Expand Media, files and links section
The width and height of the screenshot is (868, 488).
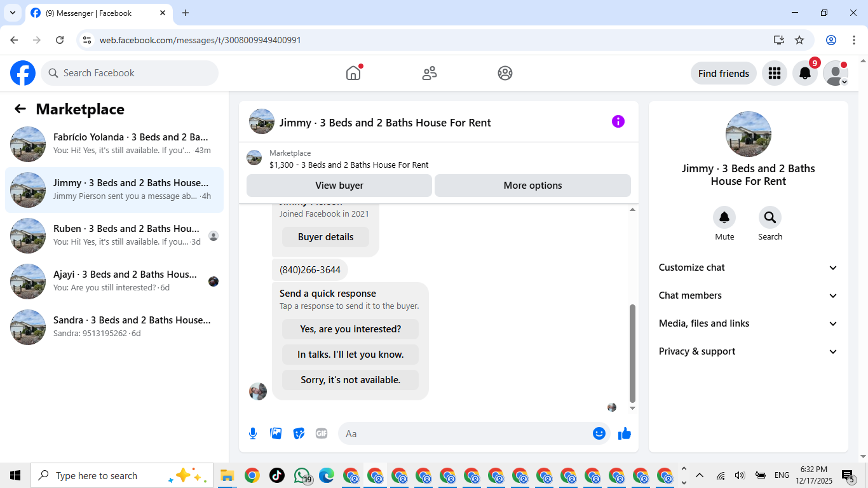(x=749, y=323)
